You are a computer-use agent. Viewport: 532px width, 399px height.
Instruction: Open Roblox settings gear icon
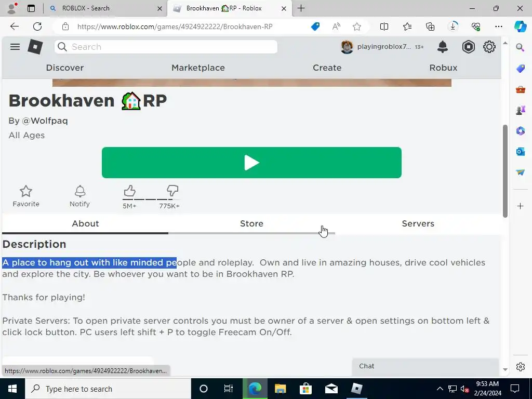tap(489, 47)
